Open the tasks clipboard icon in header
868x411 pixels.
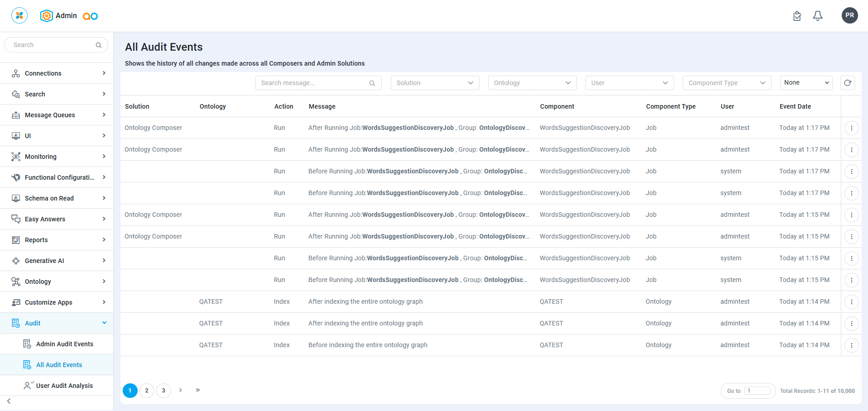click(797, 16)
